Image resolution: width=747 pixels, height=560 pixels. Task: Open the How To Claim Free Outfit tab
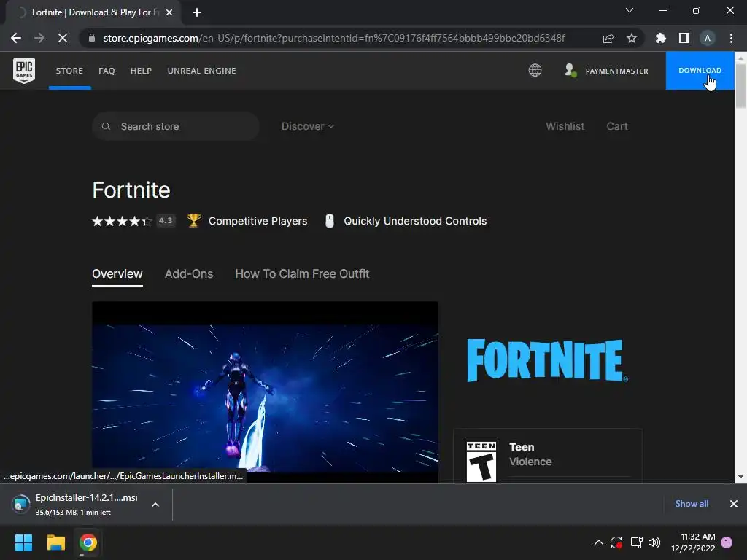tap(302, 274)
